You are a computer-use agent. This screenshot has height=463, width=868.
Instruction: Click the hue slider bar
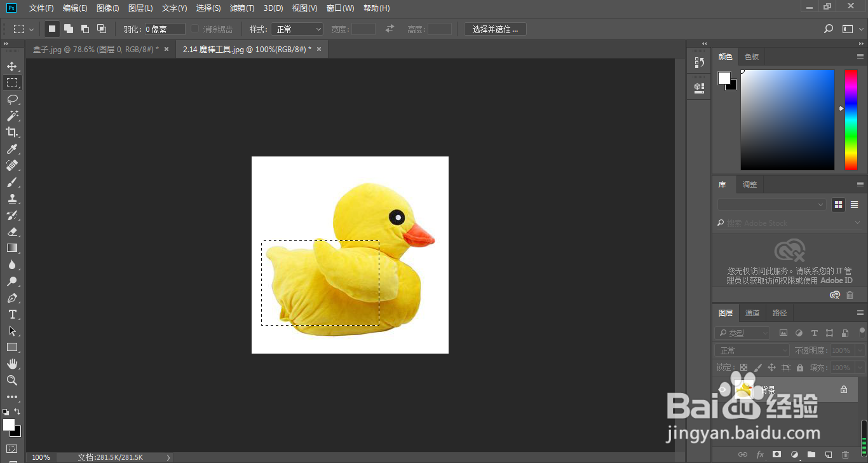coord(851,120)
